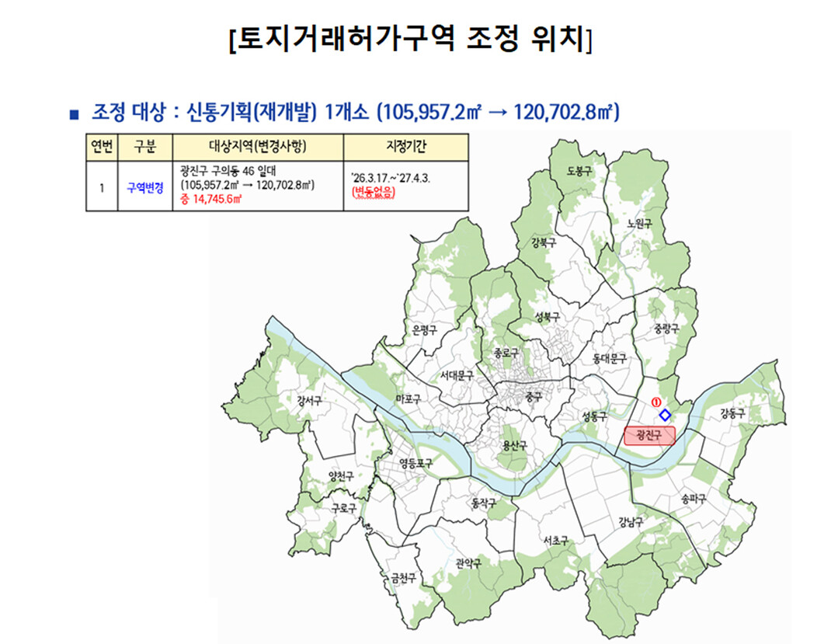
Task: Click the 동작구 label on the map
Action: [483, 503]
